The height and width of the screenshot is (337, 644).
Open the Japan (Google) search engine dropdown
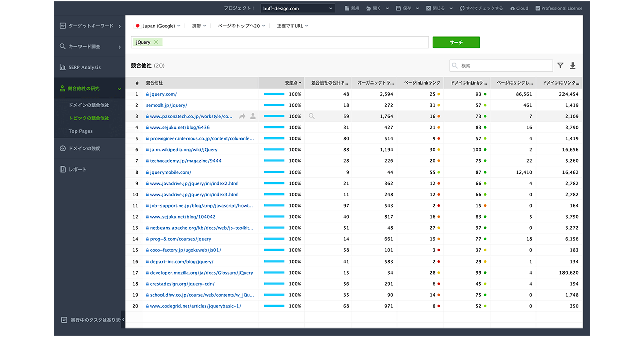(x=158, y=26)
